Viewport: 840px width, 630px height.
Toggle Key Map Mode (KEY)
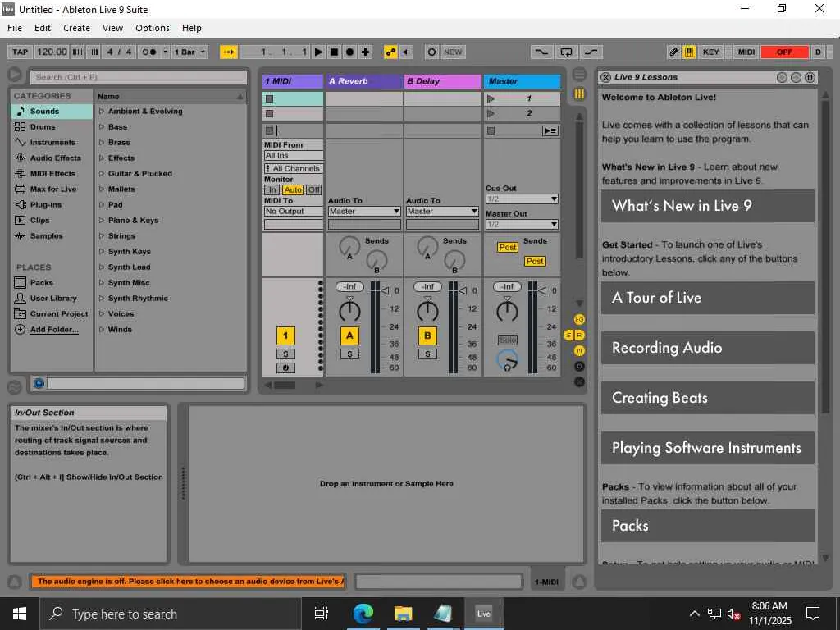[x=711, y=52]
